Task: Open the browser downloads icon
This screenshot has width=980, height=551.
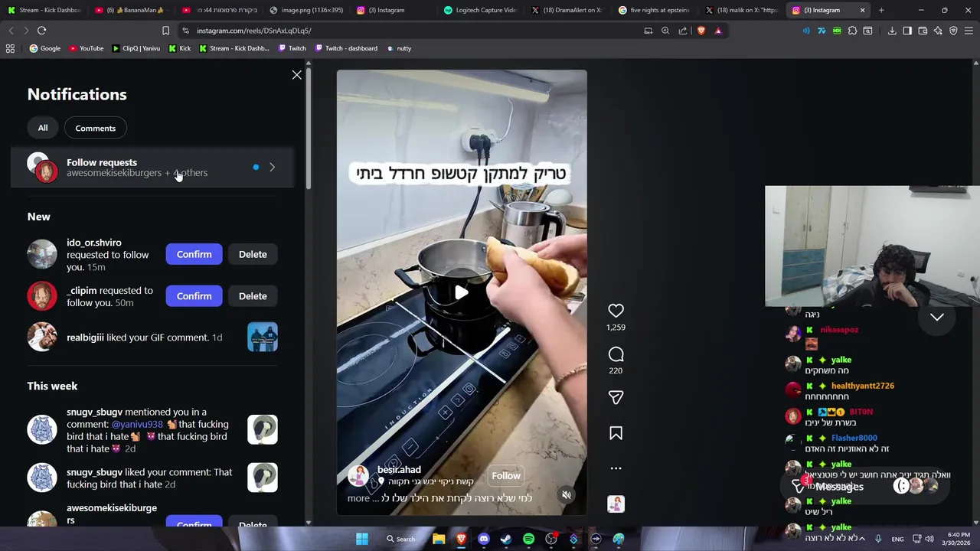Action: click(892, 31)
